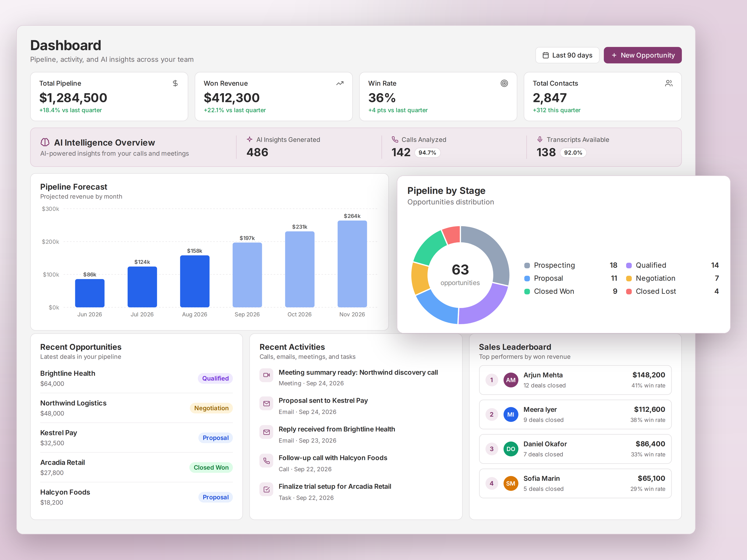The image size is (747, 560).
Task: Open the Brightline Health opportunity
Action: click(x=136, y=378)
